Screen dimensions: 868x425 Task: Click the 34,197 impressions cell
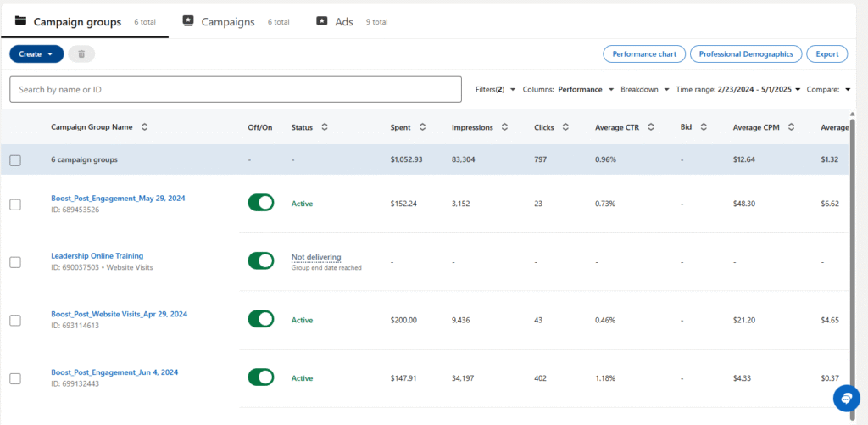point(463,378)
